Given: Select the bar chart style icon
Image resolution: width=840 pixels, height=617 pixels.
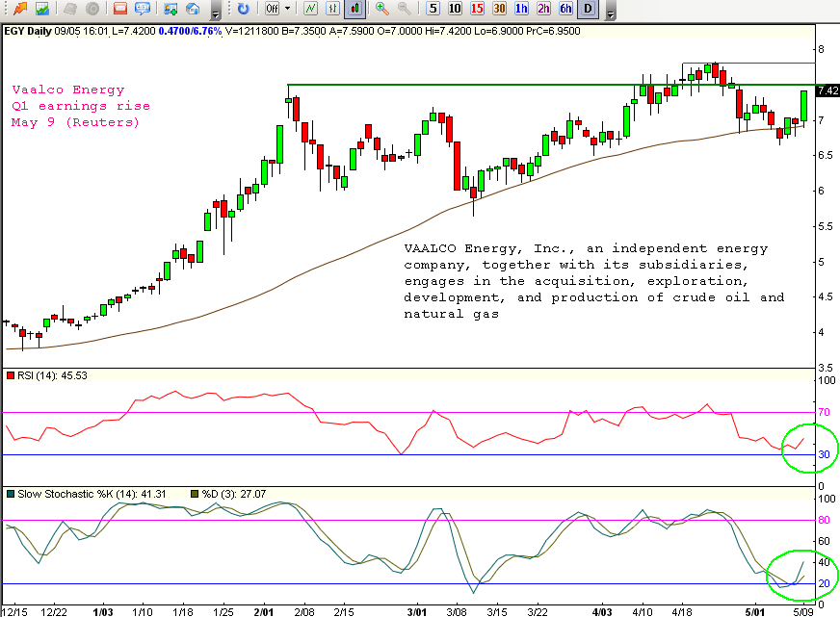Looking at the screenshot, I should tap(331, 10).
